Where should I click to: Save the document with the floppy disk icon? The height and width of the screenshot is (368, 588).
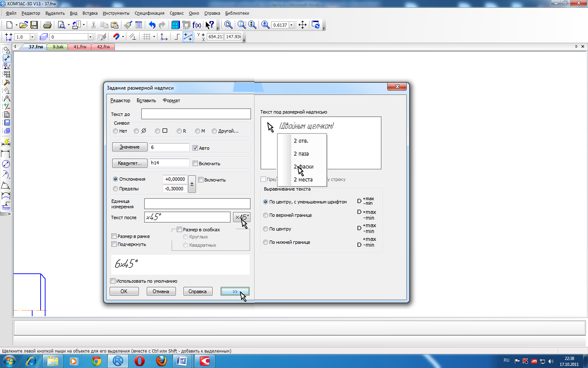click(34, 25)
